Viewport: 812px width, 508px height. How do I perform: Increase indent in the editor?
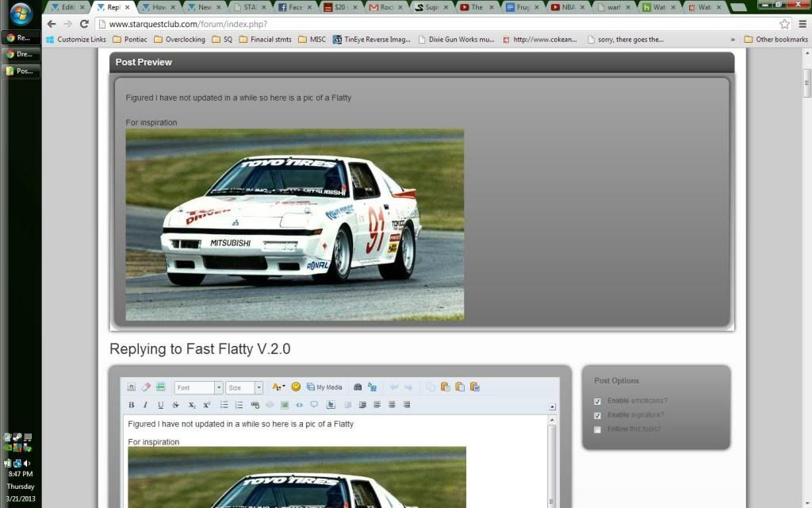pyautogui.click(x=362, y=405)
